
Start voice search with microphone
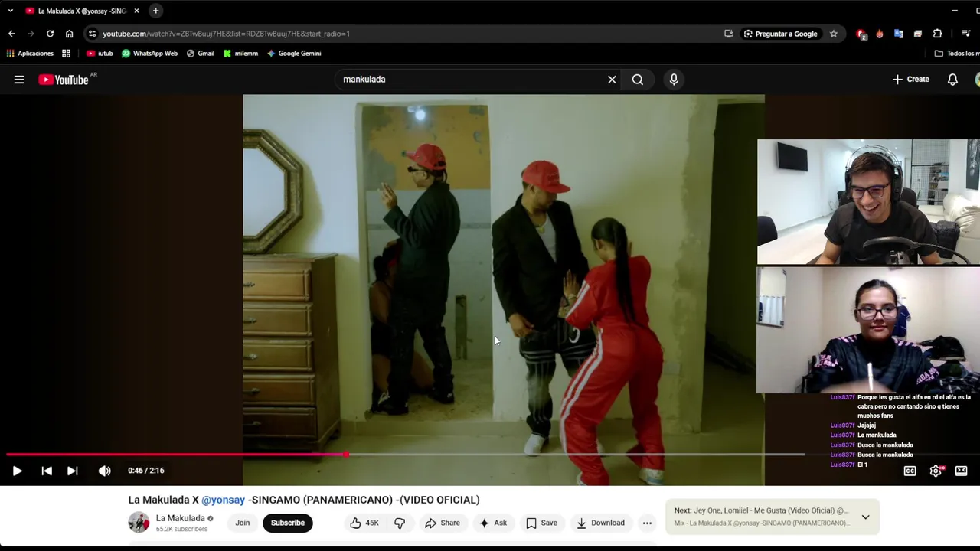pos(674,80)
